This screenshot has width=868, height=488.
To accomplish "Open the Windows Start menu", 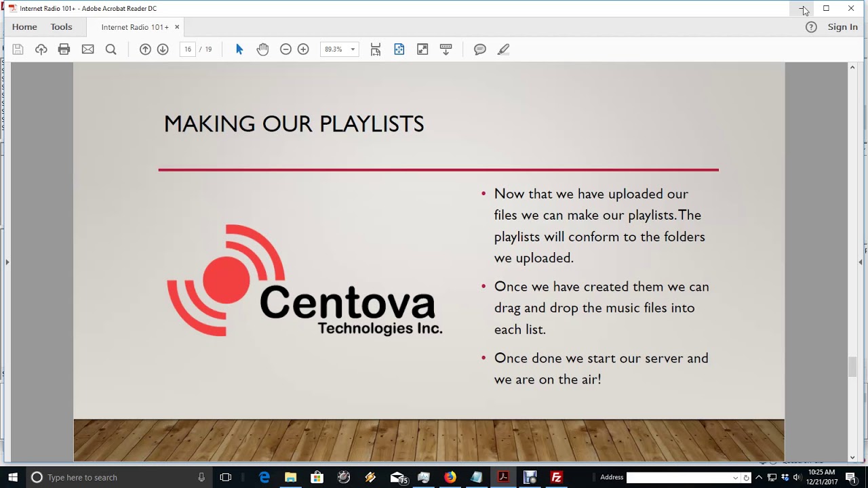I will click(x=12, y=477).
